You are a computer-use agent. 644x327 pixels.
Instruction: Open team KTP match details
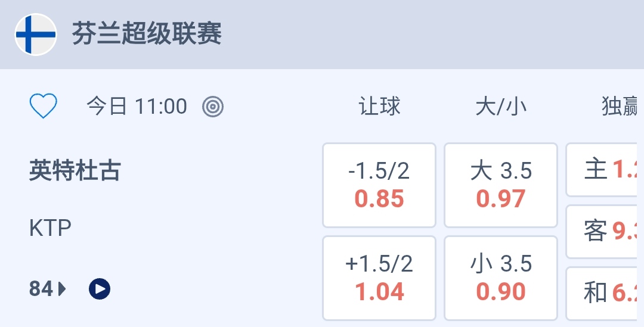50,228
